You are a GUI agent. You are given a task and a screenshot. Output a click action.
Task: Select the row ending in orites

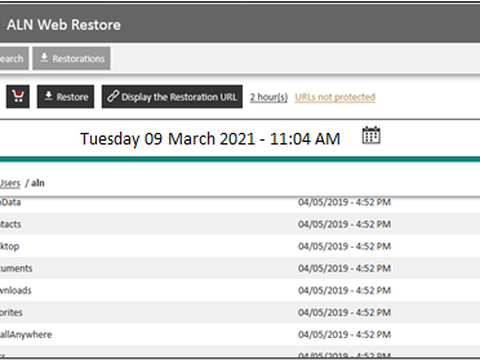pos(240,312)
